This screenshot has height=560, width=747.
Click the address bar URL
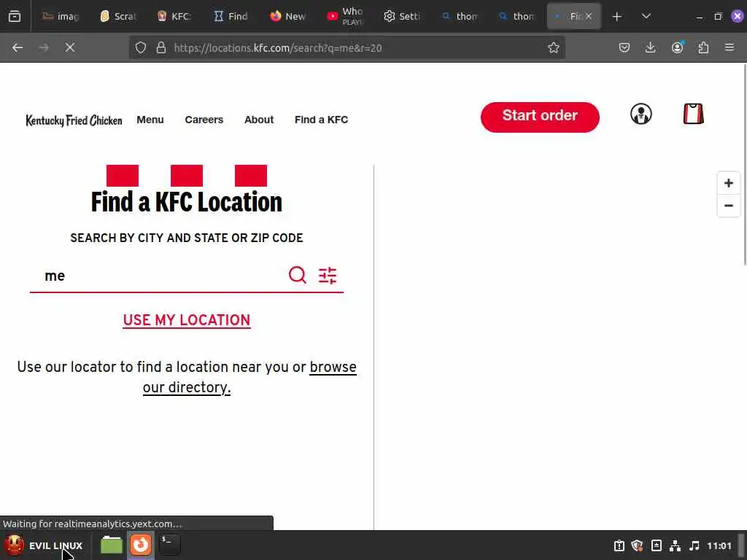278,47
